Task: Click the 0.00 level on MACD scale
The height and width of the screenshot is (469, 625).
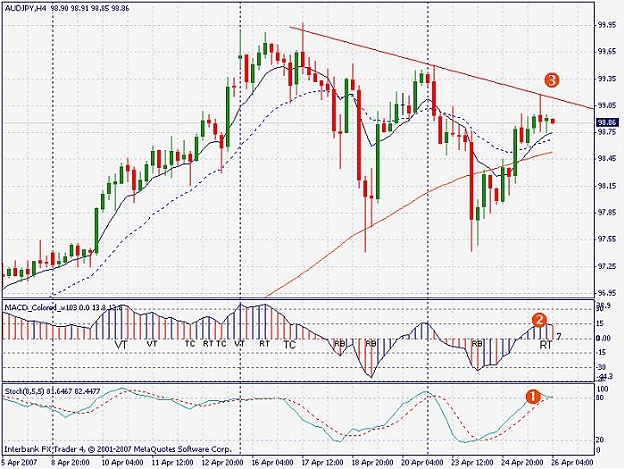Action: click(604, 338)
